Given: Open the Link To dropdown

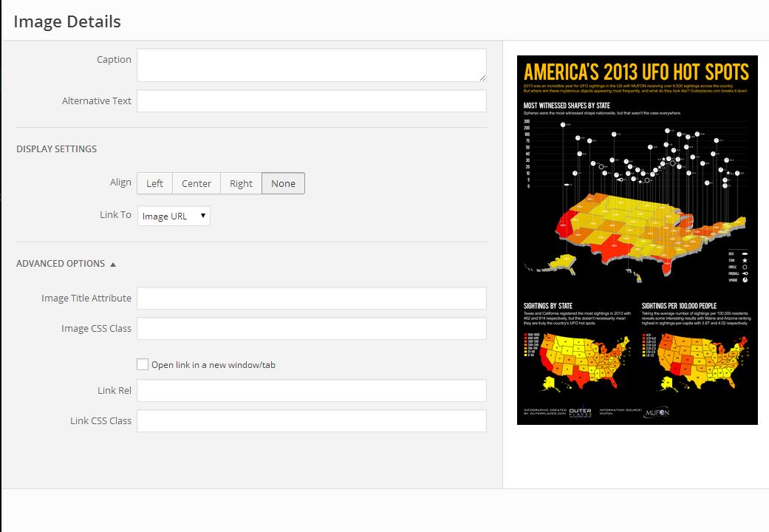Looking at the screenshot, I should point(174,216).
